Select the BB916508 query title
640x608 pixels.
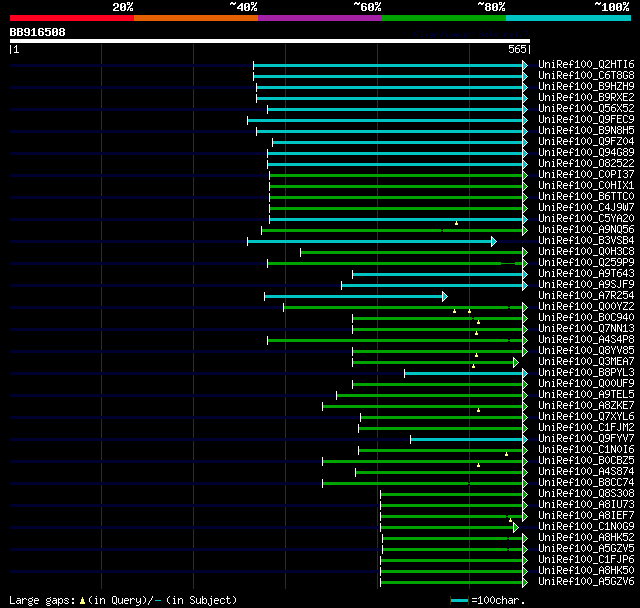38,32
